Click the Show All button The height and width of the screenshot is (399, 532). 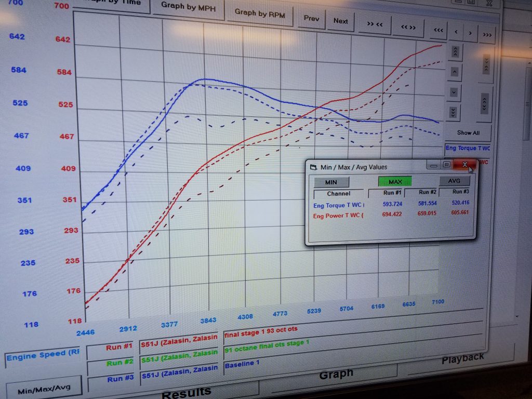pos(468,133)
